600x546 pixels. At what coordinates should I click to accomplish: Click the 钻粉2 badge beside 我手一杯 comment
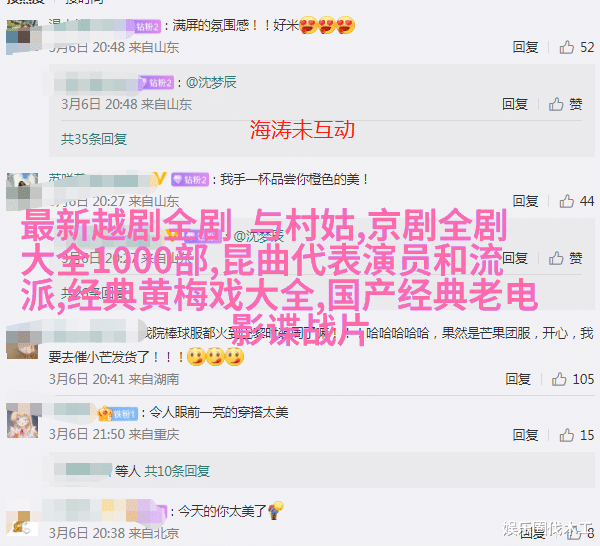point(190,179)
